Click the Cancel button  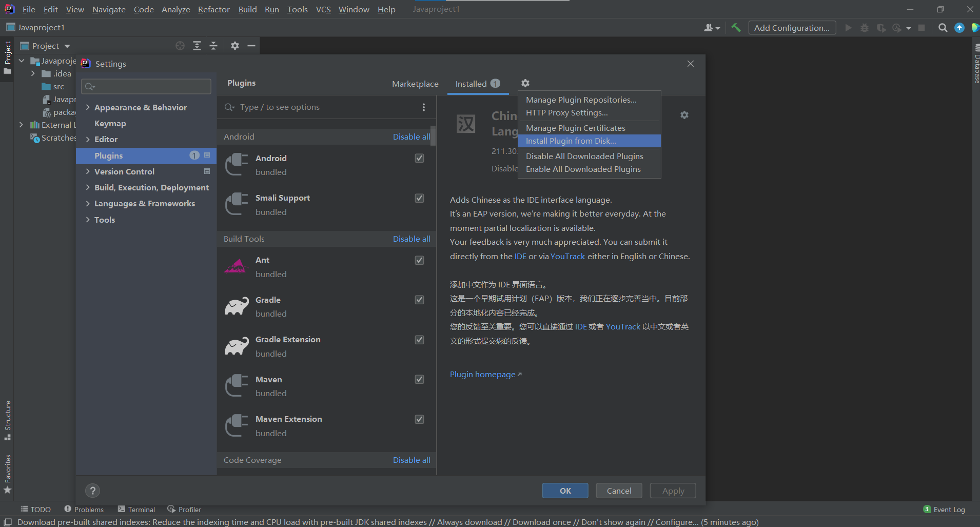click(x=619, y=491)
